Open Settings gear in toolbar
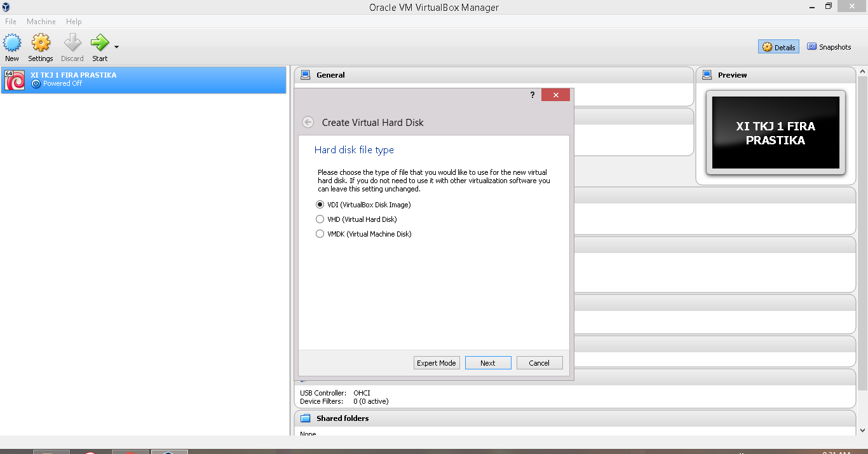Screen dimensions: 868x454 (x=41, y=43)
